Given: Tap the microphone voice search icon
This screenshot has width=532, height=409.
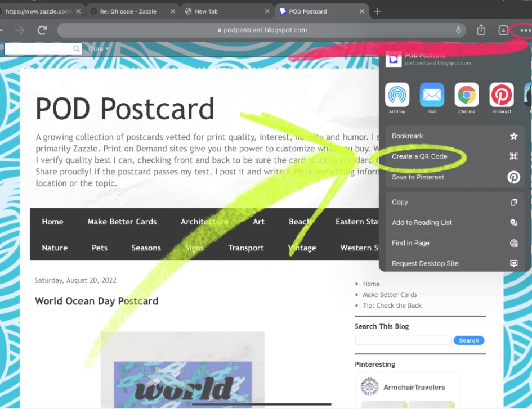Looking at the screenshot, I should 458,30.
